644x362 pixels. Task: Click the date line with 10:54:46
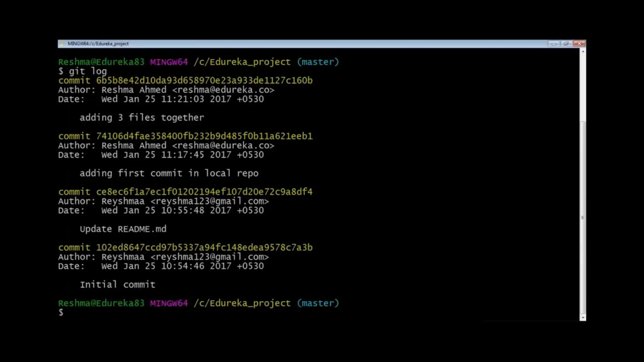point(161,266)
